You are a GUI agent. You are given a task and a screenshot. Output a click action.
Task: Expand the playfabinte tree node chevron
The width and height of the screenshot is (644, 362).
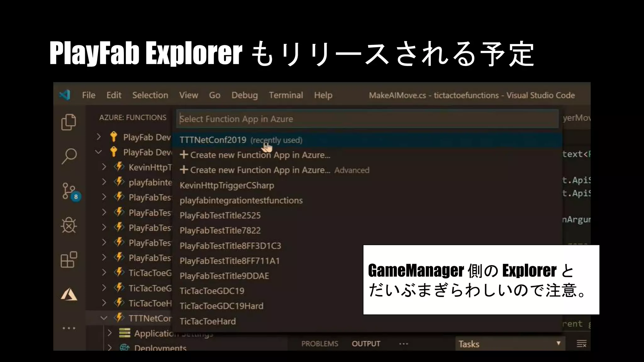pos(104,182)
